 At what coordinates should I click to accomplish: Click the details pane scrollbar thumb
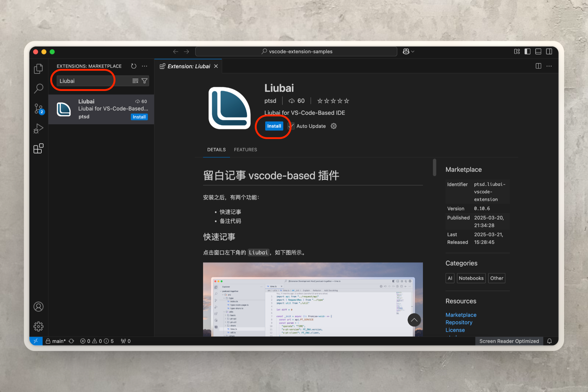434,168
